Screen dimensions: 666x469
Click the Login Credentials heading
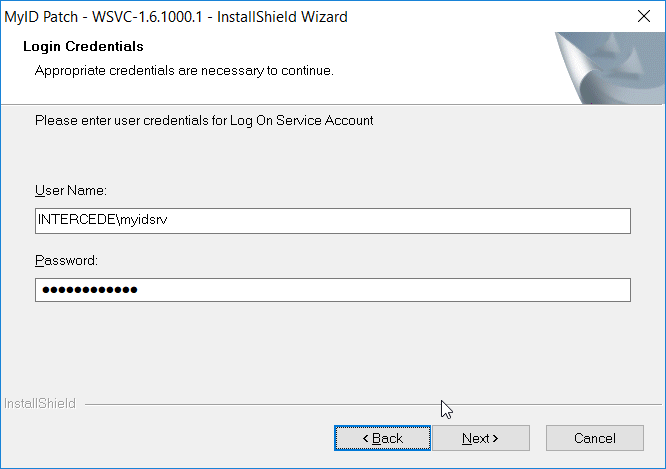[83, 46]
